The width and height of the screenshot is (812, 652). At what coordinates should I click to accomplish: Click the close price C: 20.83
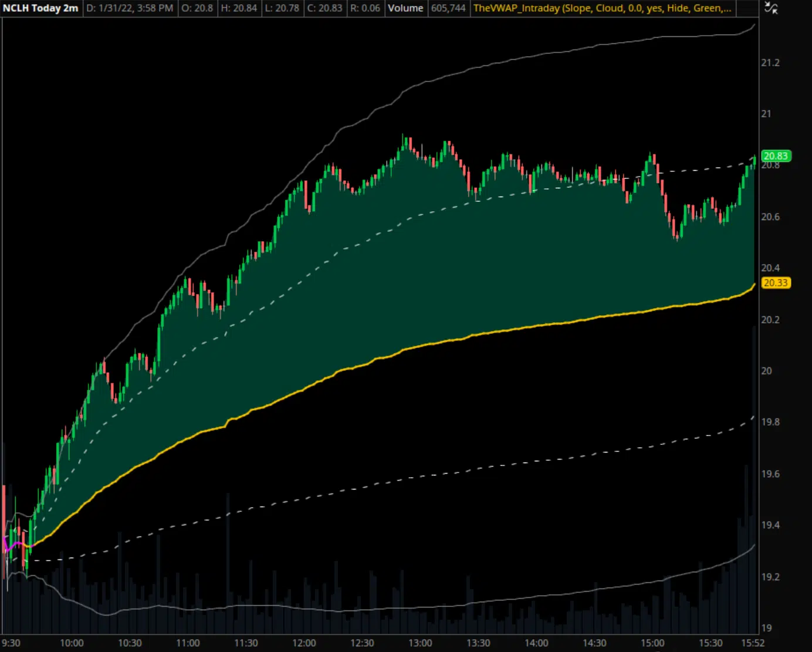(324, 8)
